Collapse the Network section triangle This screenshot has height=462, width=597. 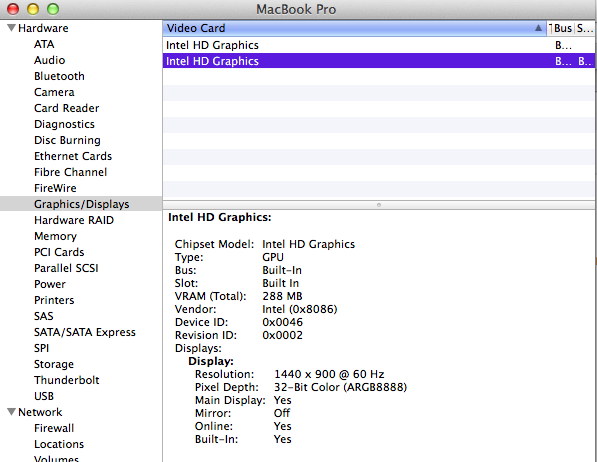click(11, 412)
